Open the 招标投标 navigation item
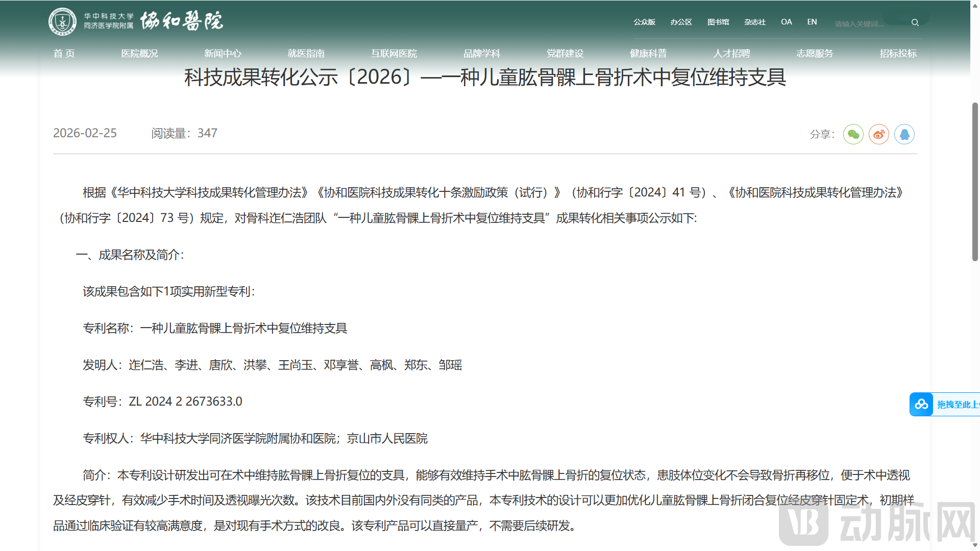Image resolution: width=980 pixels, height=551 pixels. point(898,54)
